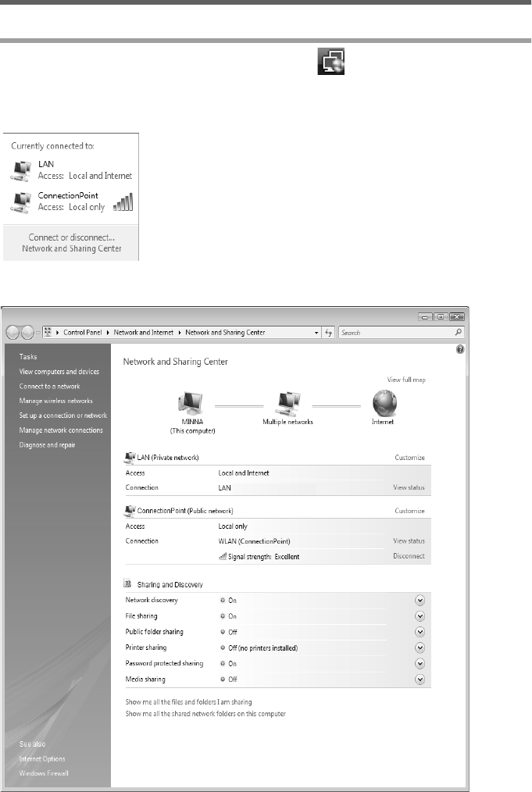
Task: Minimize the Network and Sharing Center window
Action: click(x=425, y=316)
